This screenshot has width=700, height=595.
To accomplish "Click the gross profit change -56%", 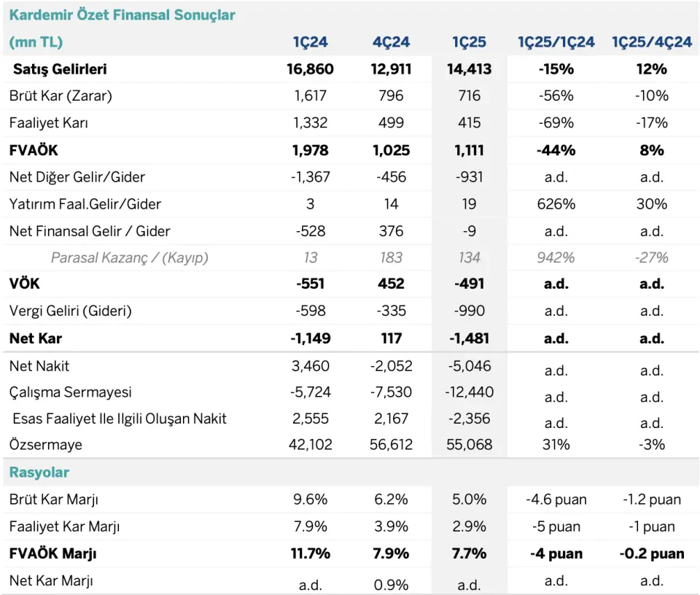I will click(556, 96).
